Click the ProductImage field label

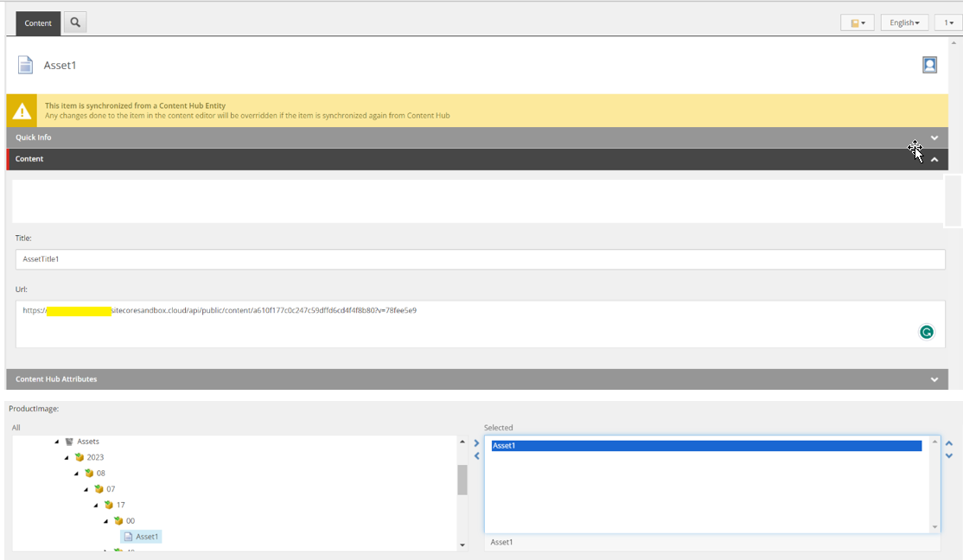[34, 409]
